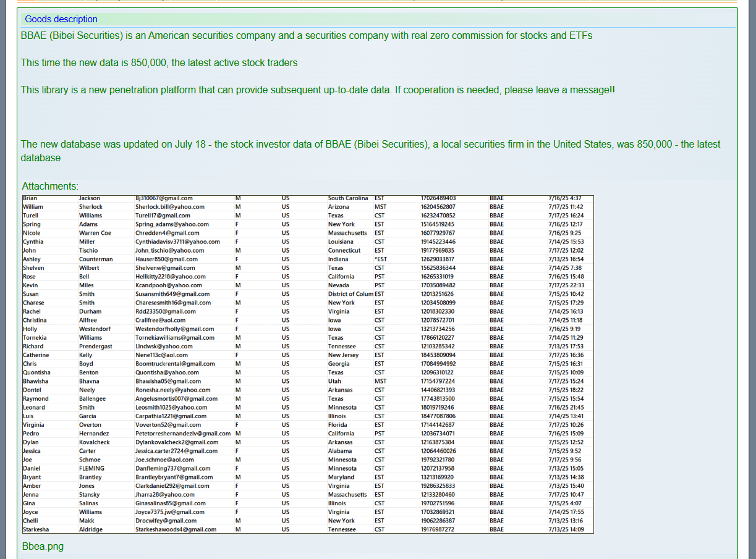This screenshot has width=756, height=559.
Task: Click the Connecticut state cell
Action: point(344,251)
